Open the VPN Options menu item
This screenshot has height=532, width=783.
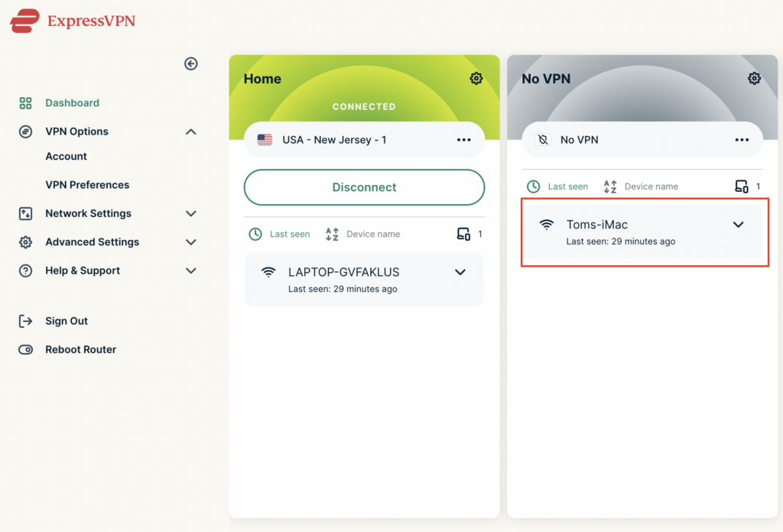[x=77, y=131]
